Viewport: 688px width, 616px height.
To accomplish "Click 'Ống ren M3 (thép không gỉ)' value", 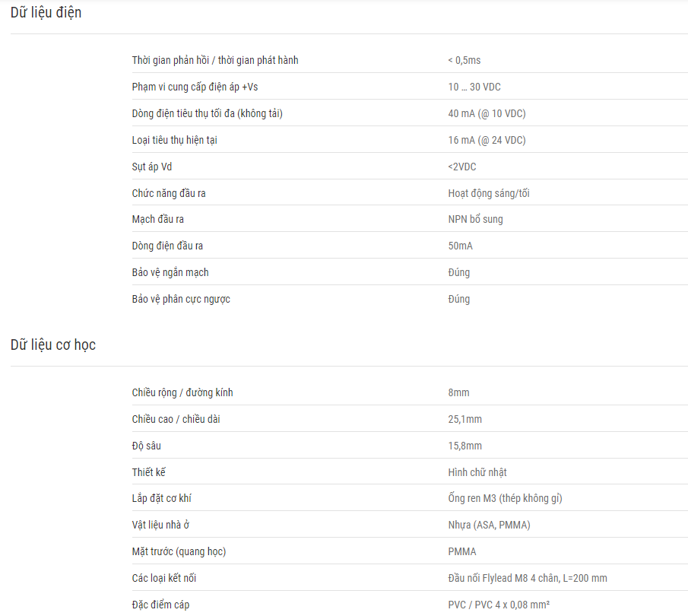I will [x=505, y=498].
